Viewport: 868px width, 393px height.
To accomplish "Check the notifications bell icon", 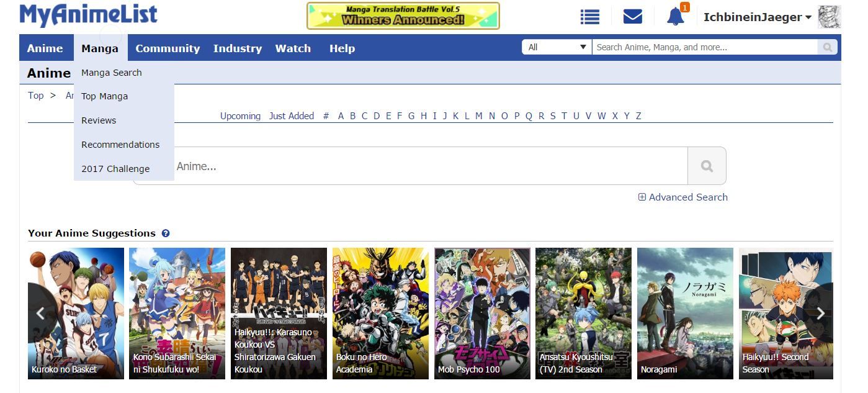I will [x=675, y=17].
